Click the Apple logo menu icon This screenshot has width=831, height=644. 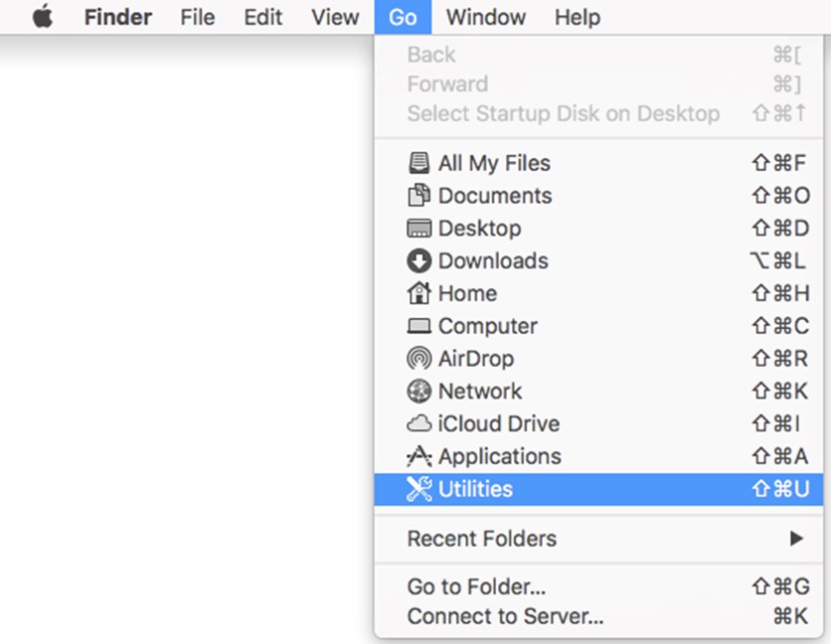[x=43, y=17]
